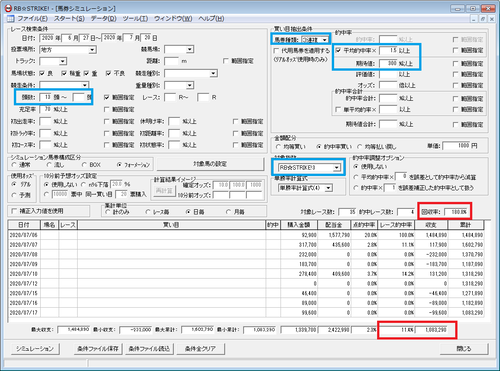
Task: Click the RB☆STRIKE! app icon in title bar
Action: tap(8, 9)
